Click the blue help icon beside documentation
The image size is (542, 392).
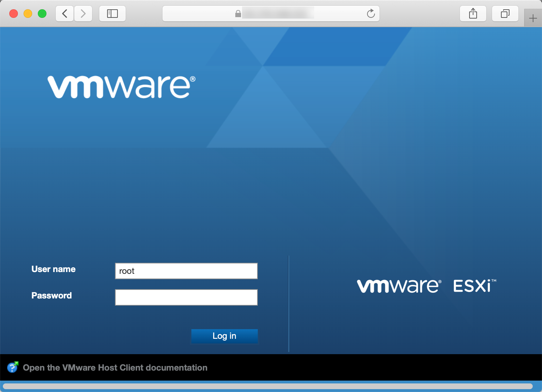click(12, 367)
